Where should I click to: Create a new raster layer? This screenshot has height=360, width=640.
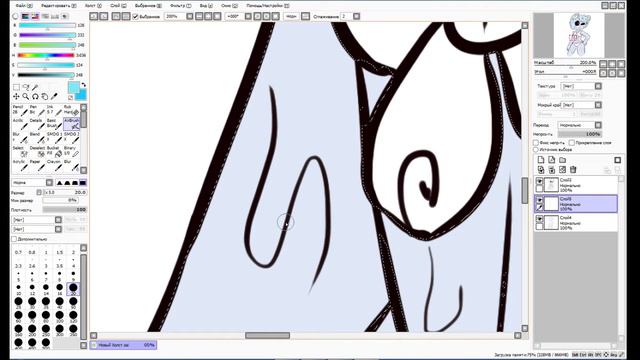click(x=541, y=160)
